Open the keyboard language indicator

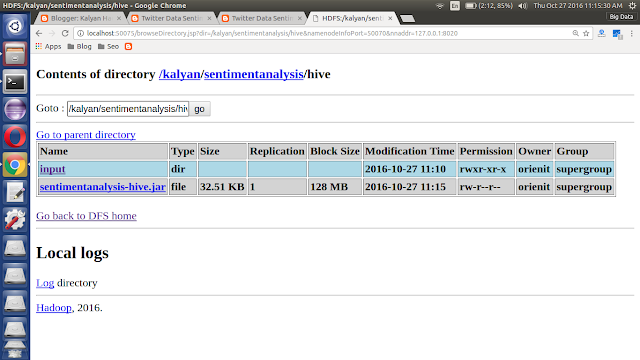click(455, 6)
